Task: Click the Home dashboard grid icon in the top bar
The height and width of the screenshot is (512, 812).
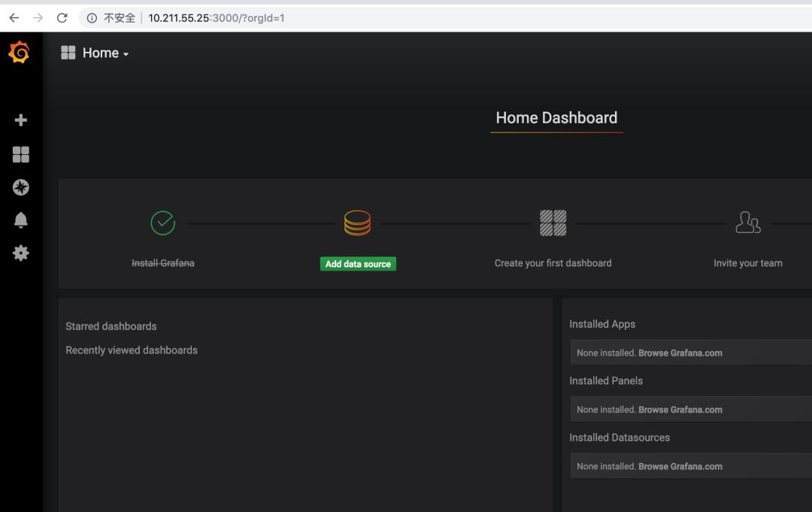Action: (68, 53)
